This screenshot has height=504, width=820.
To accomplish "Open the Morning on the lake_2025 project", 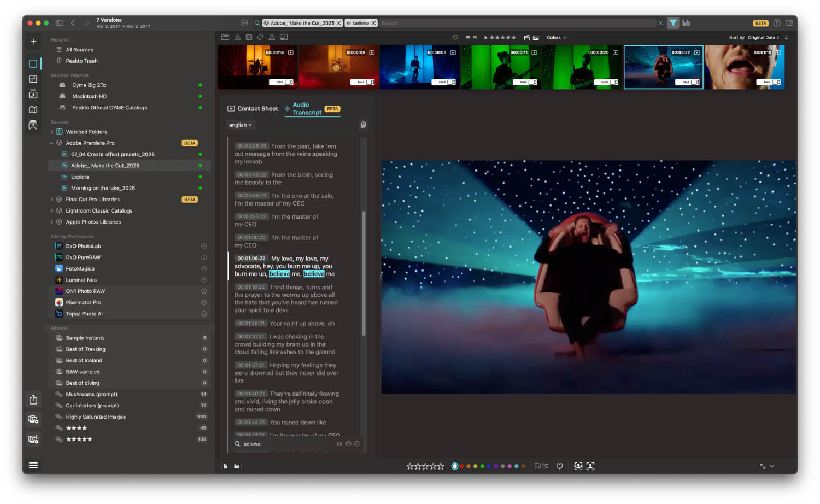I will pyautogui.click(x=103, y=188).
